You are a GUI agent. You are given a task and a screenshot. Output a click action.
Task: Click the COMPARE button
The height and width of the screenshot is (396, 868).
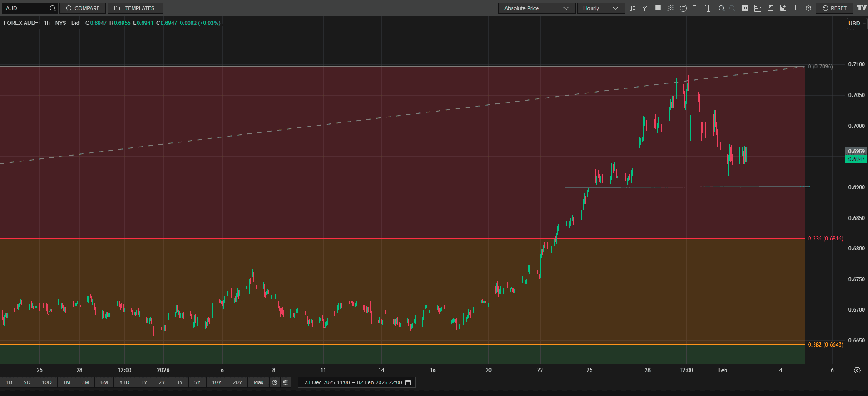point(83,8)
